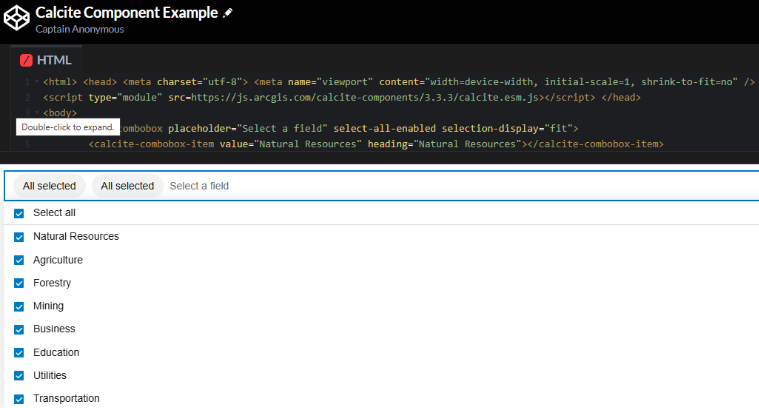Edit pen title with pencil icon

228,13
